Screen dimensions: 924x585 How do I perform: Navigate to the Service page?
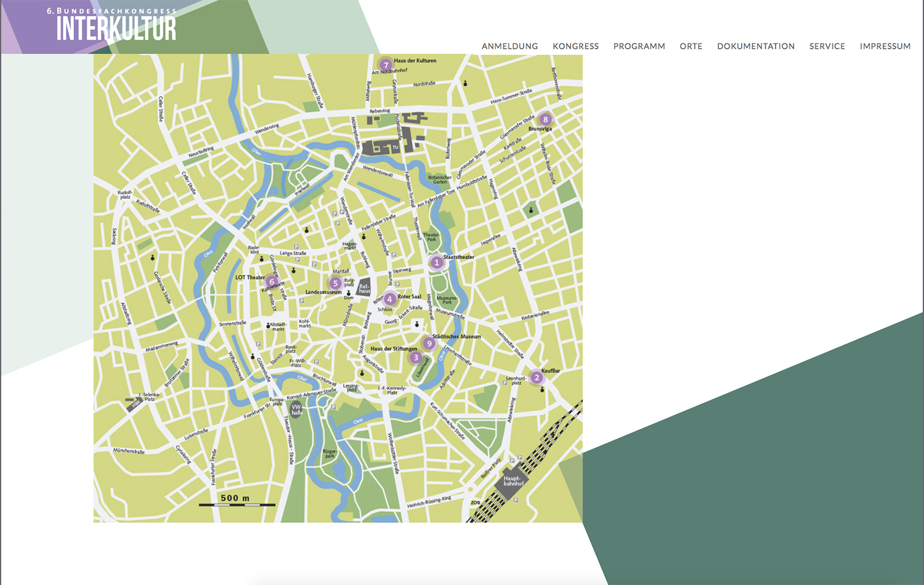(827, 46)
